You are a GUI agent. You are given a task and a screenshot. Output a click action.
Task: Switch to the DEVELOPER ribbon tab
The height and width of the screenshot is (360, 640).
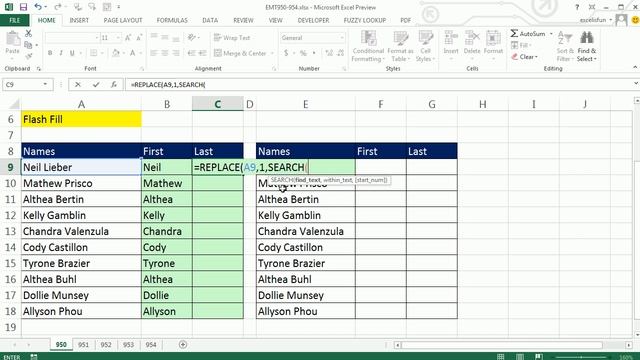[x=313, y=20]
